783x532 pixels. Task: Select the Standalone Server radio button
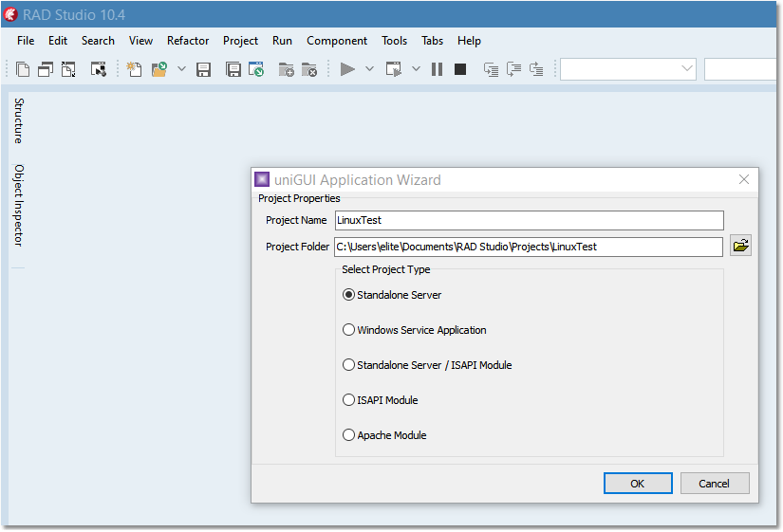pyautogui.click(x=348, y=295)
